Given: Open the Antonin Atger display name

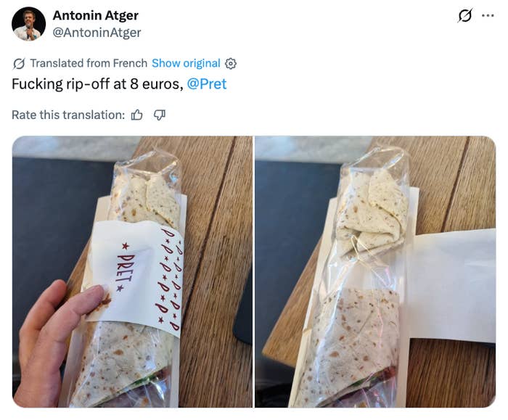Looking at the screenshot, I should click(96, 15).
